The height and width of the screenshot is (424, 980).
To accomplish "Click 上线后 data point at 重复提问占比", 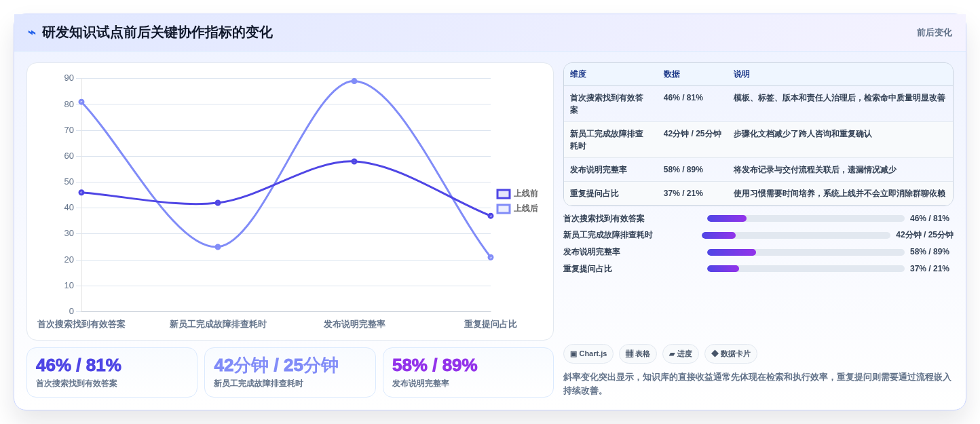I will pos(491,257).
